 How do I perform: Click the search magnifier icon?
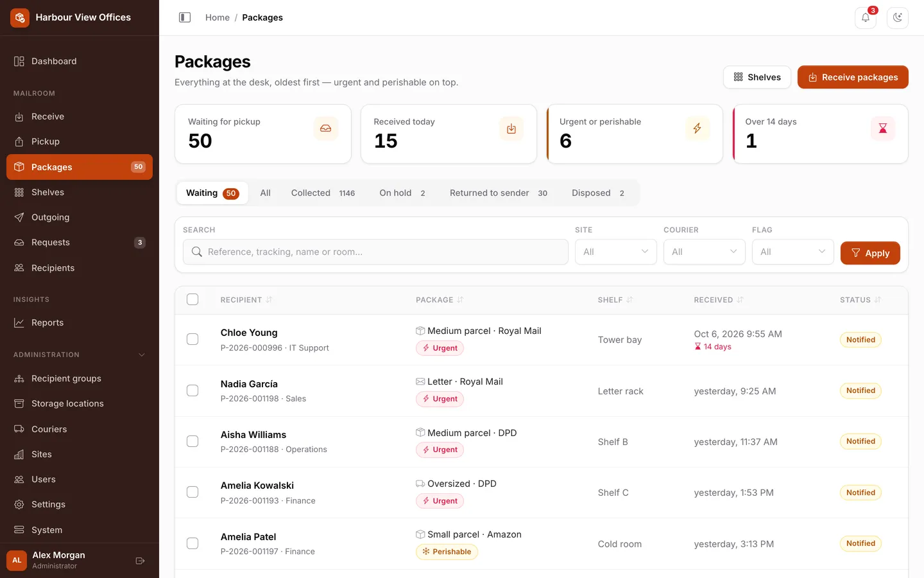tap(197, 252)
